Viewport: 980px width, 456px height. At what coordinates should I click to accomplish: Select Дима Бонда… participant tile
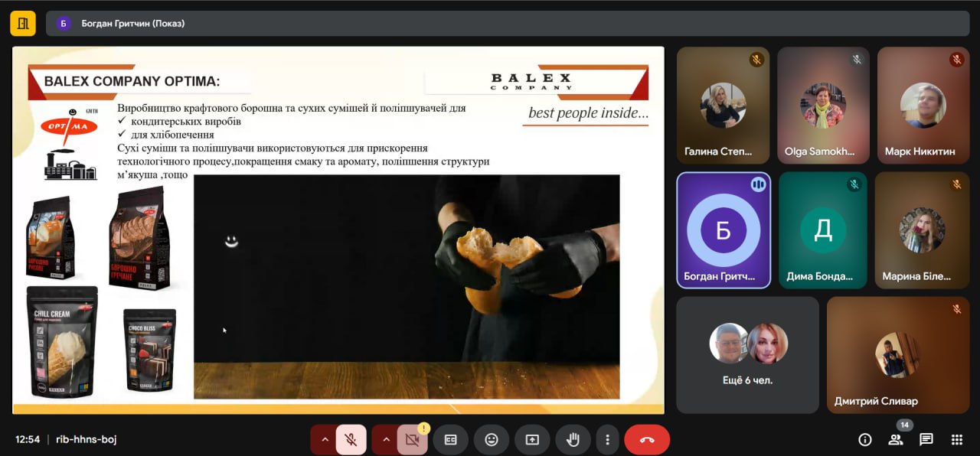pos(823,230)
